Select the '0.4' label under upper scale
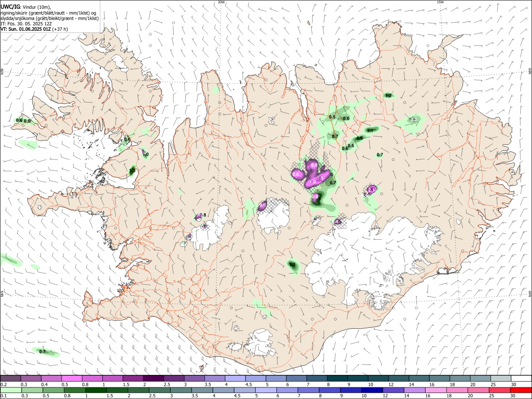 tap(44, 384)
